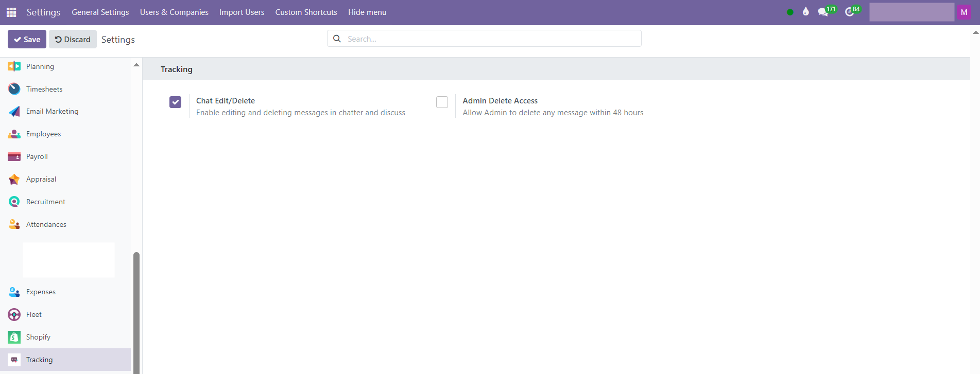The height and width of the screenshot is (374, 980).
Task: Click the Expenses icon in sidebar
Action: coord(14,292)
